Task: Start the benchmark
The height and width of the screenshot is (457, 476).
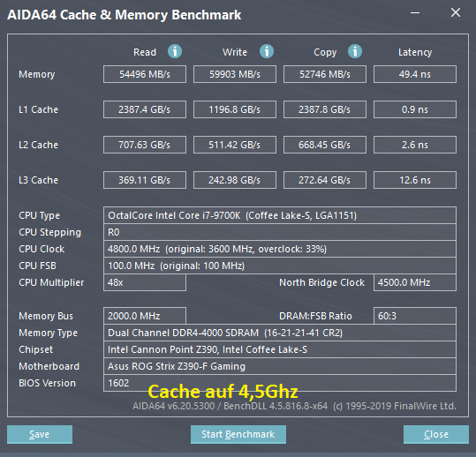Action: (238, 434)
